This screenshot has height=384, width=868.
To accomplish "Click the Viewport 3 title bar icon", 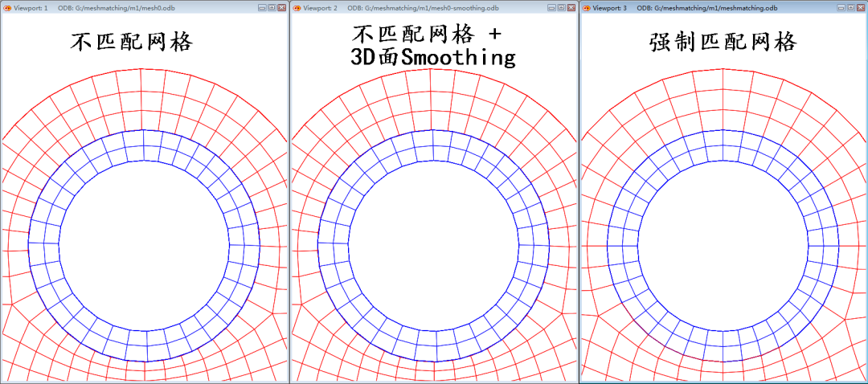I will coord(586,7).
